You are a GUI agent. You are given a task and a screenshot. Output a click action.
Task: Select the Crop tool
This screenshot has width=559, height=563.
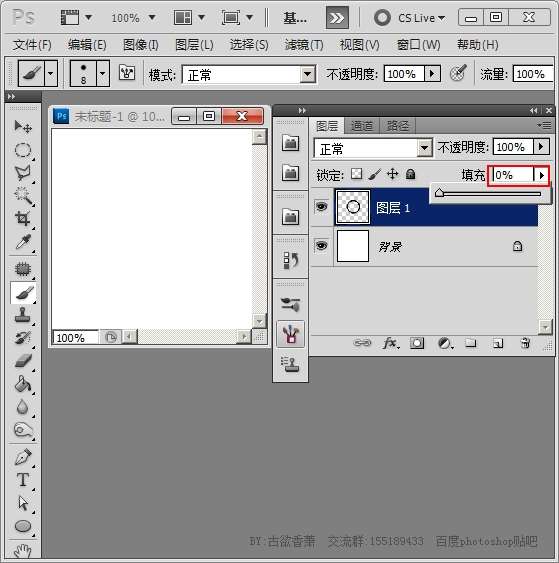tap(23, 219)
